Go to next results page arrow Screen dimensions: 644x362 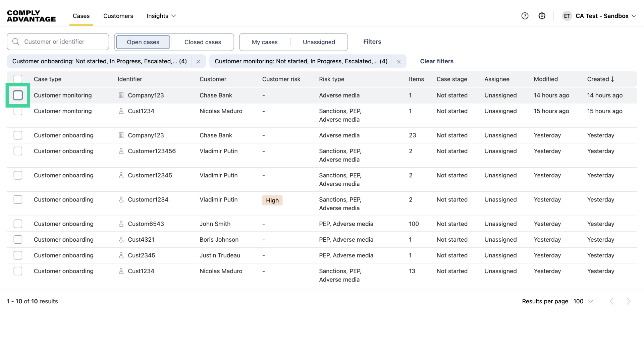[x=629, y=301]
